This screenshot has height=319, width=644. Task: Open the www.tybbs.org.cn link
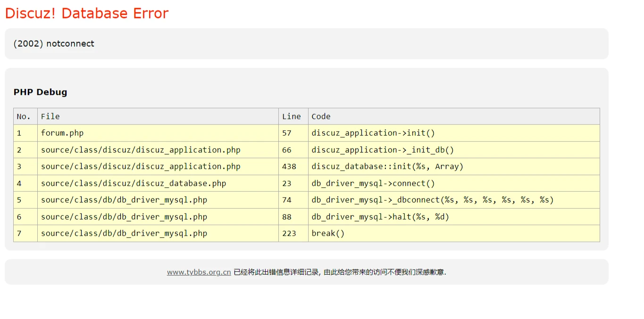199,272
